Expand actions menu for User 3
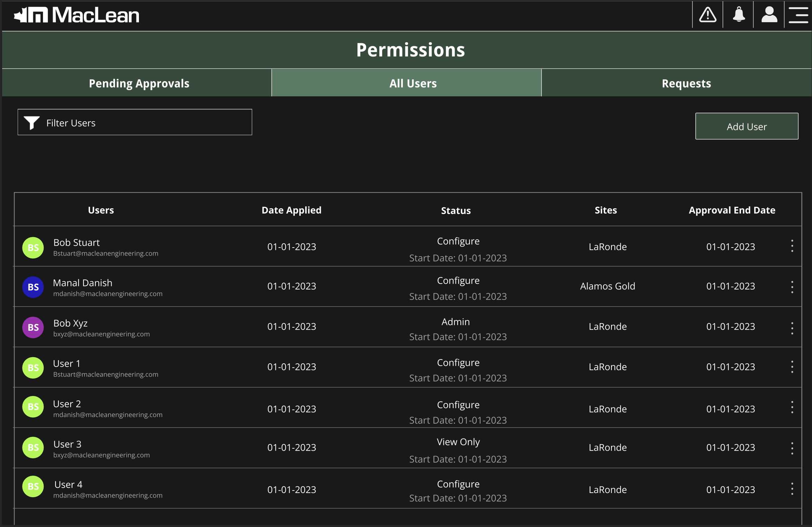Image resolution: width=812 pixels, height=527 pixels. coord(792,448)
